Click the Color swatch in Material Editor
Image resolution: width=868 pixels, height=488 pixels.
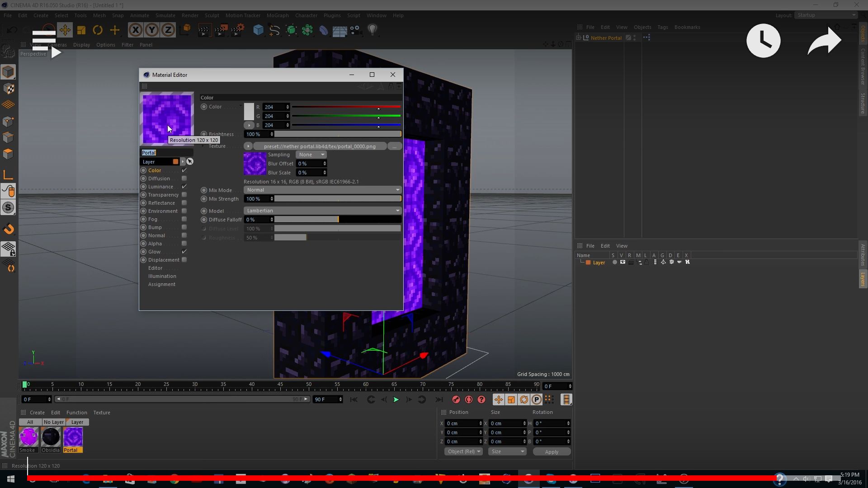pos(249,112)
